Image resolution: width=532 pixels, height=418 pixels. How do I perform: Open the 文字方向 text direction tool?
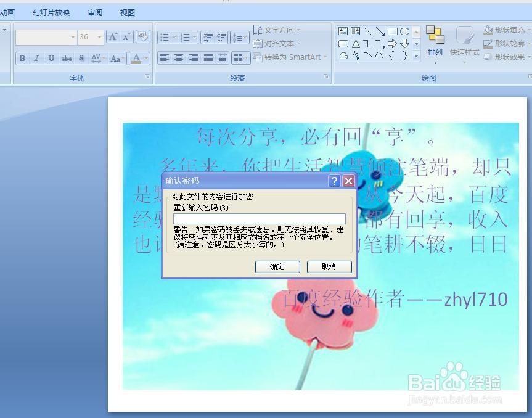click(x=277, y=30)
